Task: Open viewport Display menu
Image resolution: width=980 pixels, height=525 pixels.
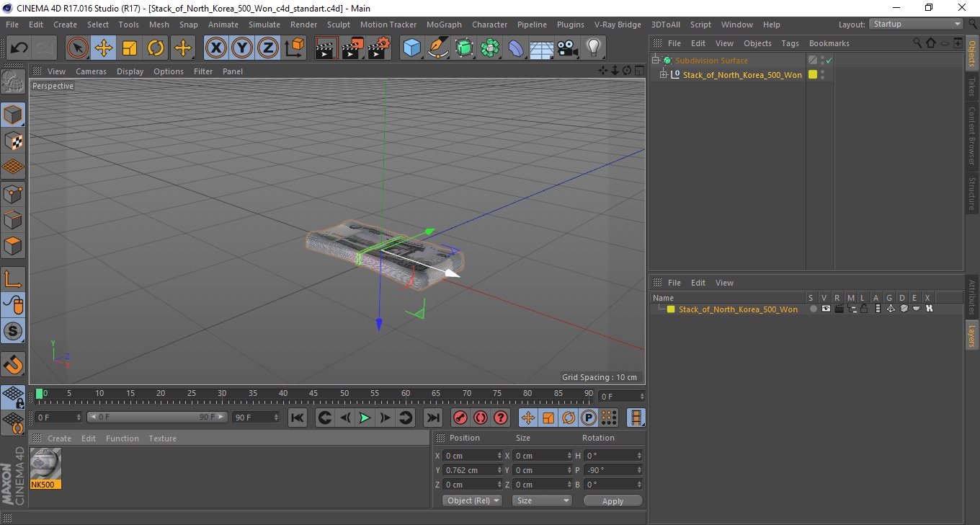Action: point(130,71)
